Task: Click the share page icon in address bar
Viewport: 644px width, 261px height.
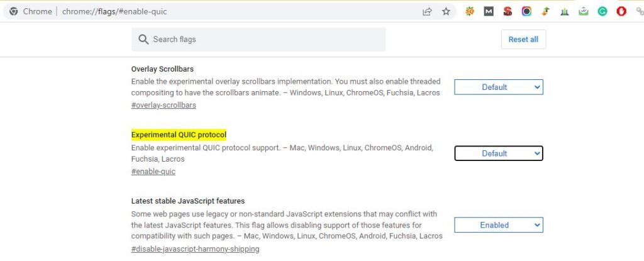Action: point(427,11)
